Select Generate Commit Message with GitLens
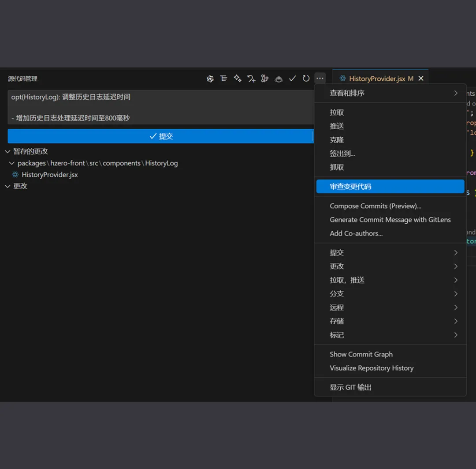 click(390, 220)
